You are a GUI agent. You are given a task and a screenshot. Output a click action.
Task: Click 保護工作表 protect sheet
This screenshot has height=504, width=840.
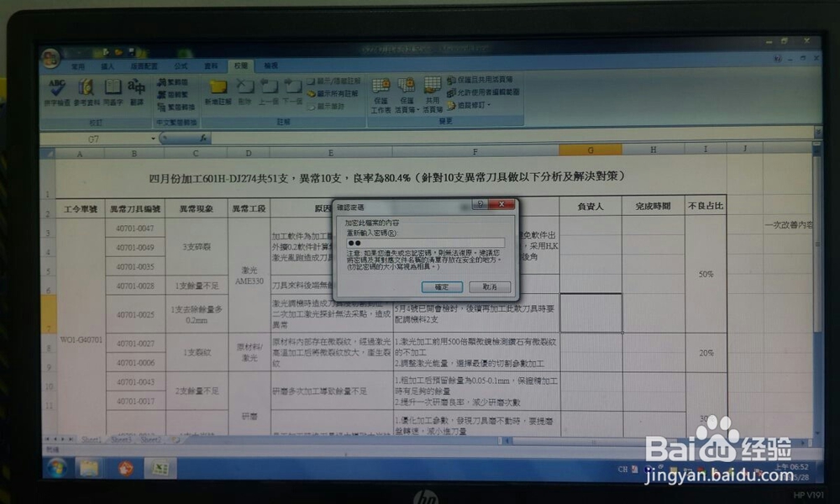(381, 95)
